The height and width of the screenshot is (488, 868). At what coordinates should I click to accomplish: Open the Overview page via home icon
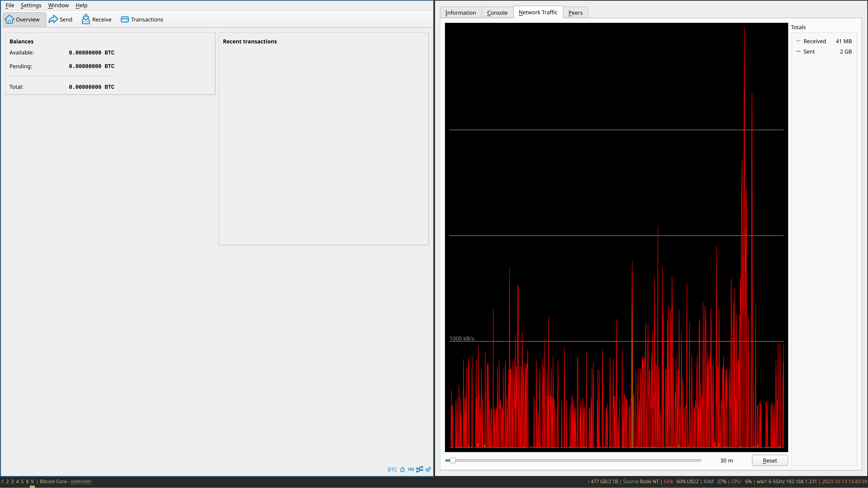point(9,19)
